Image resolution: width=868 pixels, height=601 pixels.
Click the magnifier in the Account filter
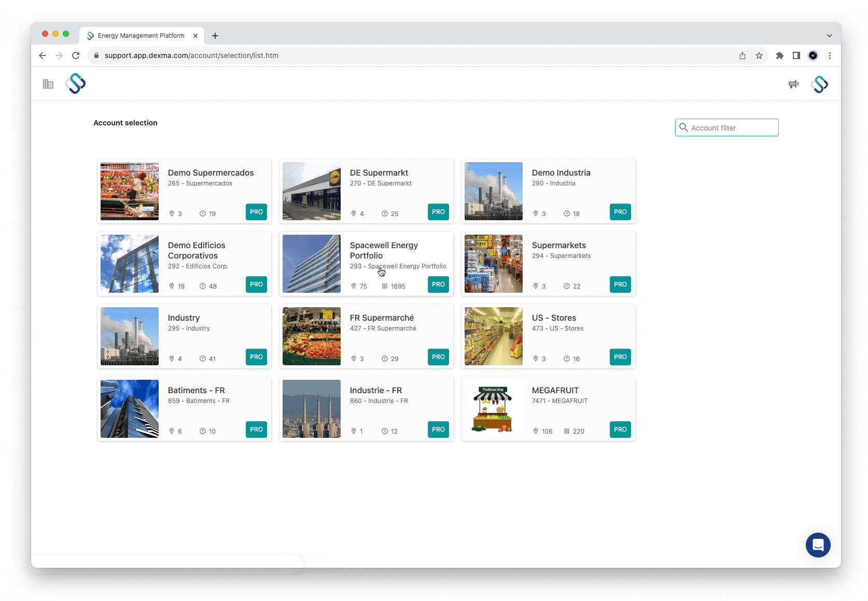coord(683,127)
